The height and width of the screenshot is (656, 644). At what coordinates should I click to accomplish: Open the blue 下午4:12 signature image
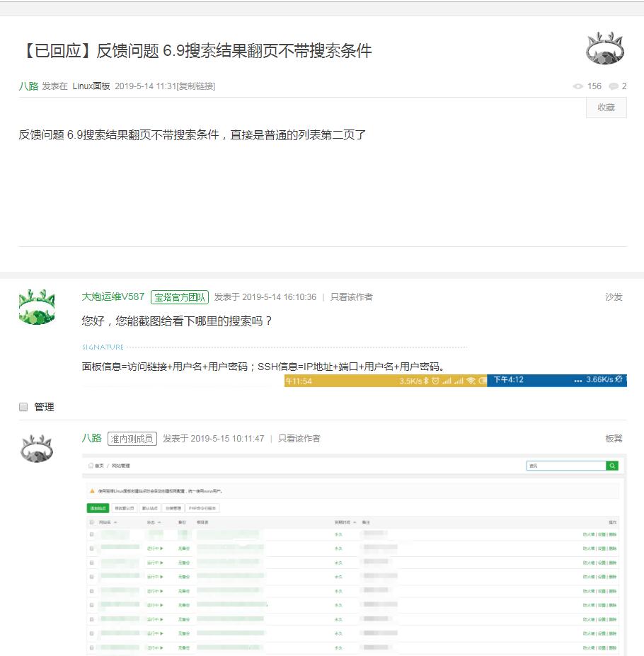coord(557,380)
